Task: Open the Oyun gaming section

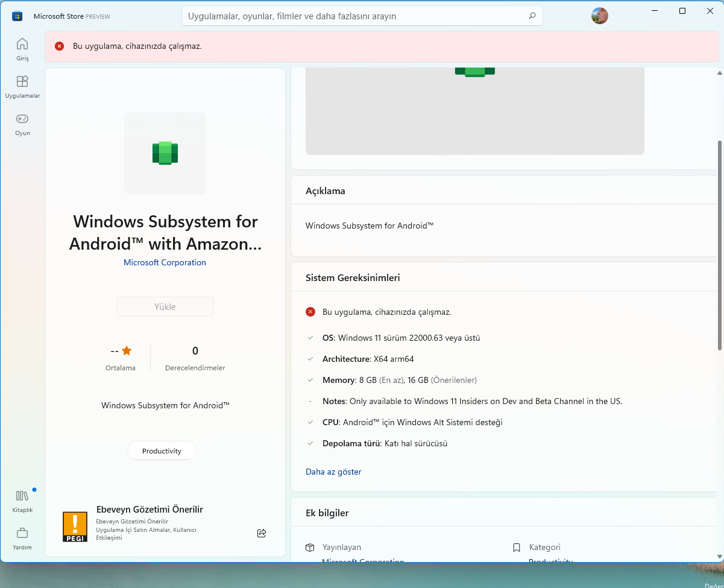Action: point(22,124)
